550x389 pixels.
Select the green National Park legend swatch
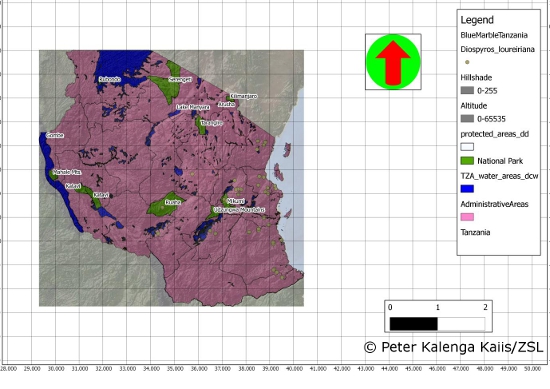point(467,161)
